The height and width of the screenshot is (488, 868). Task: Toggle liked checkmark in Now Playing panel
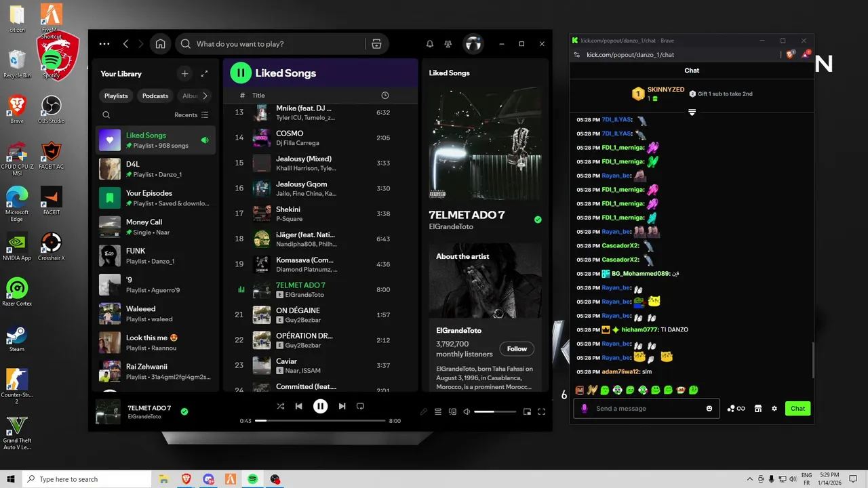coord(538,220)
